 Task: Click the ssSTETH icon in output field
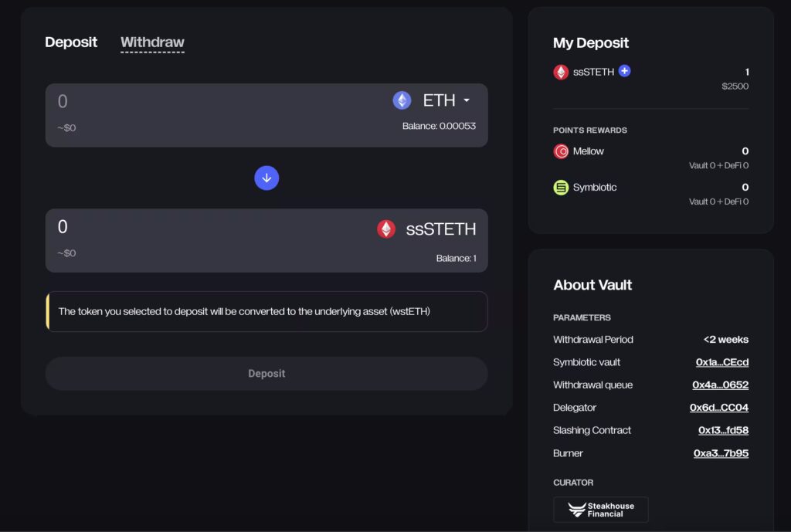pos(386,229)
